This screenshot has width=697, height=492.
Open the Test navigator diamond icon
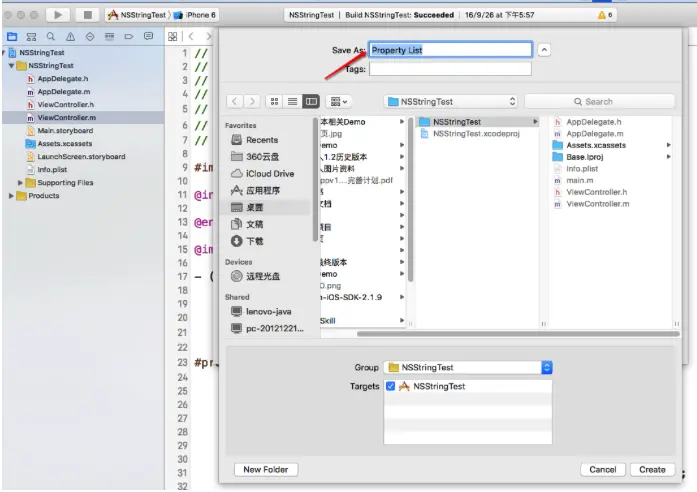[90, 36]
